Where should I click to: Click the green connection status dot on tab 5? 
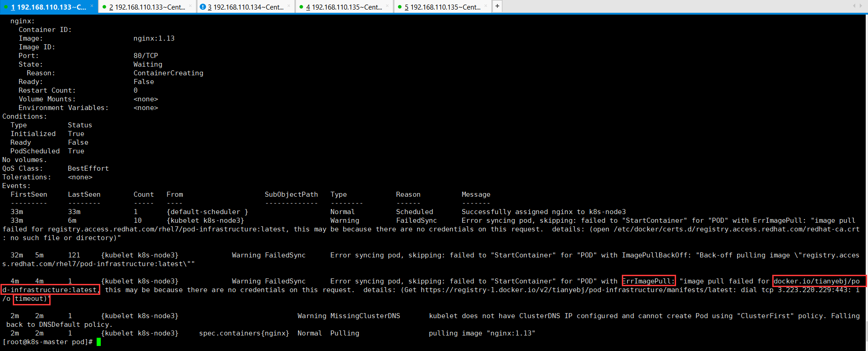(400, 7)
